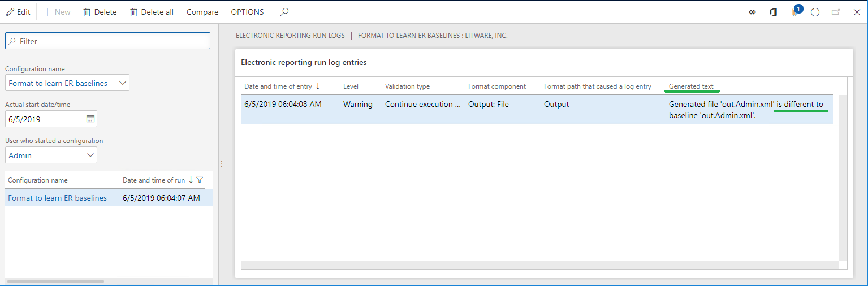Open the Office app icon
The width and height of the screenshot is (868, 286).
click(x=773, y=12)
